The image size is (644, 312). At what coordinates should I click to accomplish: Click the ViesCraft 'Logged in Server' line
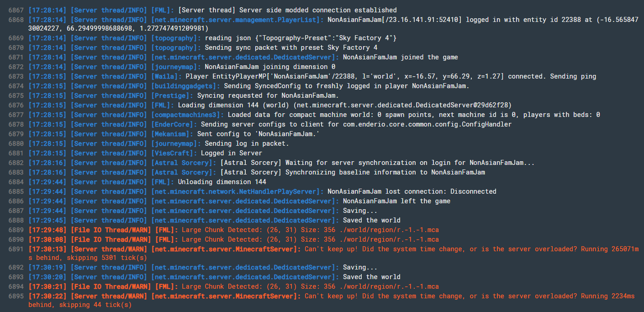pyautogui.click(x=145, y=153)
